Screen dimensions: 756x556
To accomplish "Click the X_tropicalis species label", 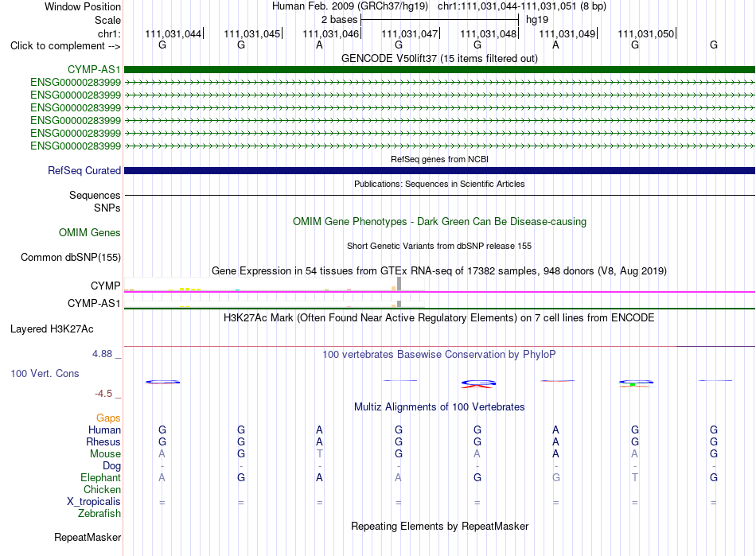I will click(x=94, y=502).
